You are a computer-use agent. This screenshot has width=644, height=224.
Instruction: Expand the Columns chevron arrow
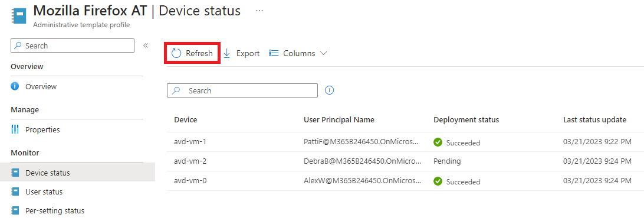323,53
